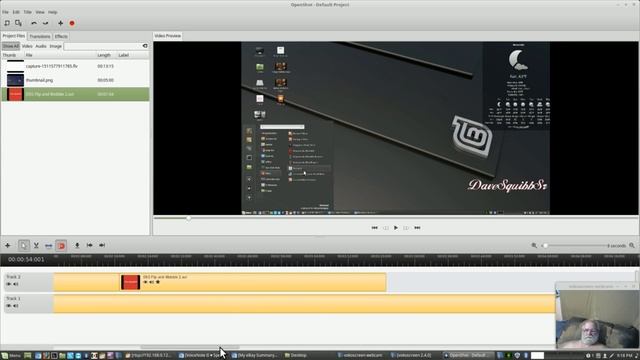Add a marker on the timeline
The image size is (640, 360).
pos(77,245)
